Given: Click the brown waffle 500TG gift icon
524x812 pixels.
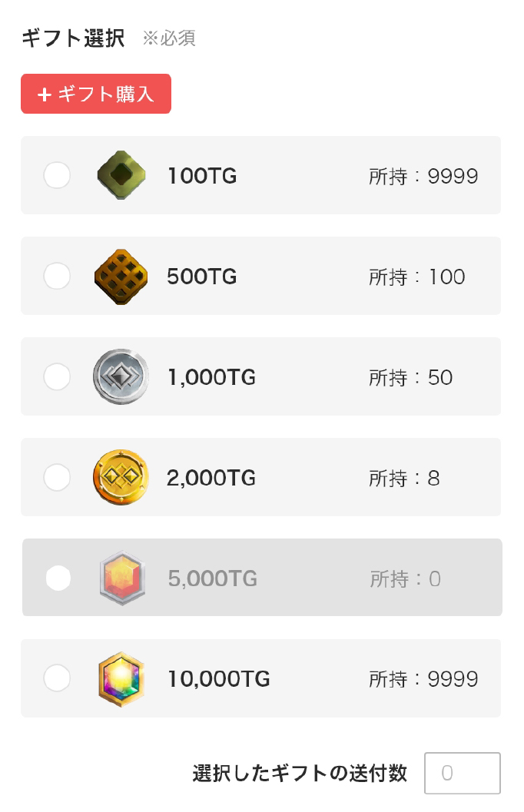Looking at the screenshot, I should point(121,277).
